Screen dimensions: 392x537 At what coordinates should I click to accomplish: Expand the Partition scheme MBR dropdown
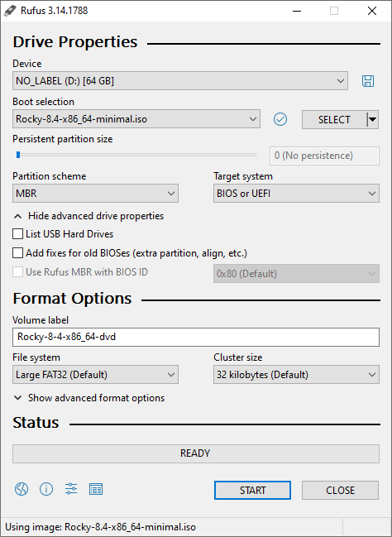95,193
